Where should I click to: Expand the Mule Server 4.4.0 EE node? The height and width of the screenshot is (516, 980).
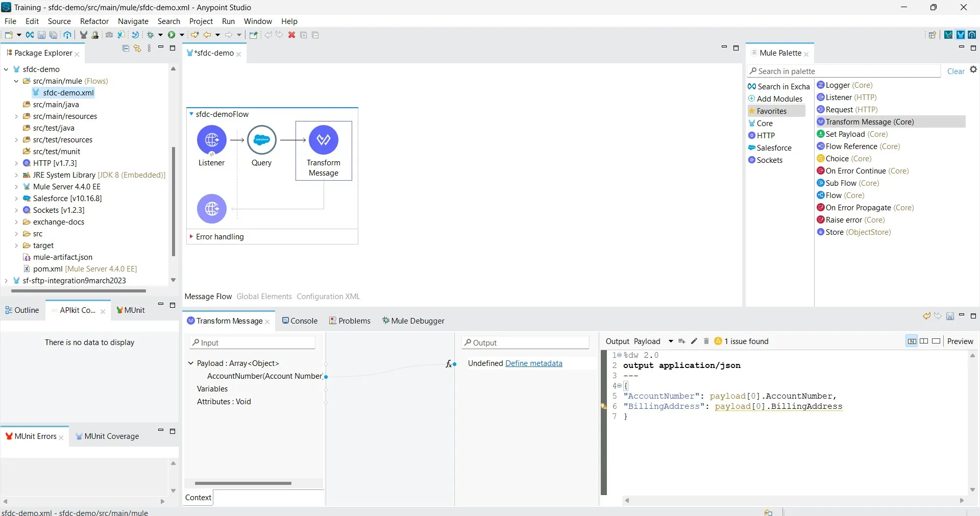16,187
